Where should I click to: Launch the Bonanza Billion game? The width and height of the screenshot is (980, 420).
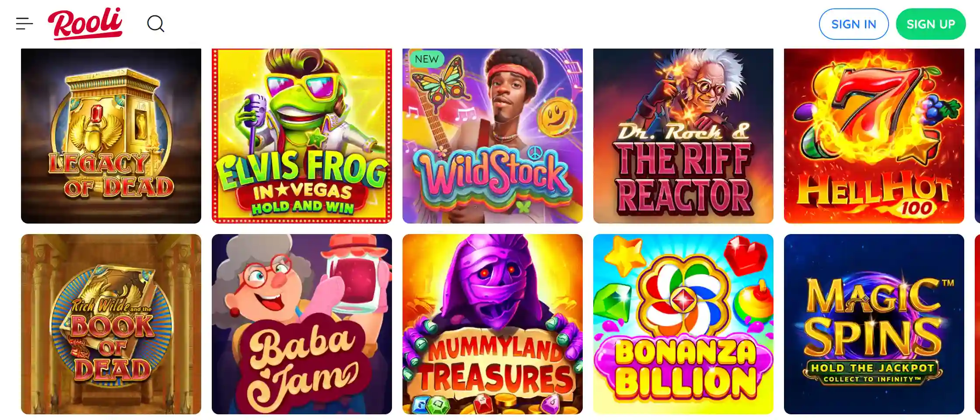click(x=683, y=324)
